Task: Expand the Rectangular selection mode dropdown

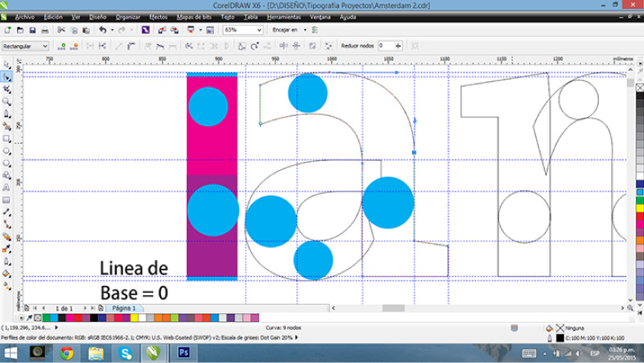Action: click(45, 47)
